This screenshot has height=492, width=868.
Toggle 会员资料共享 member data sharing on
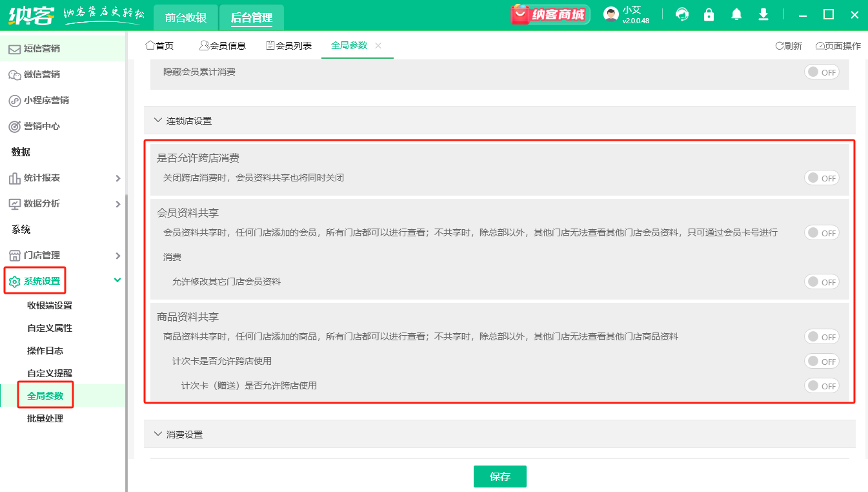821,232
